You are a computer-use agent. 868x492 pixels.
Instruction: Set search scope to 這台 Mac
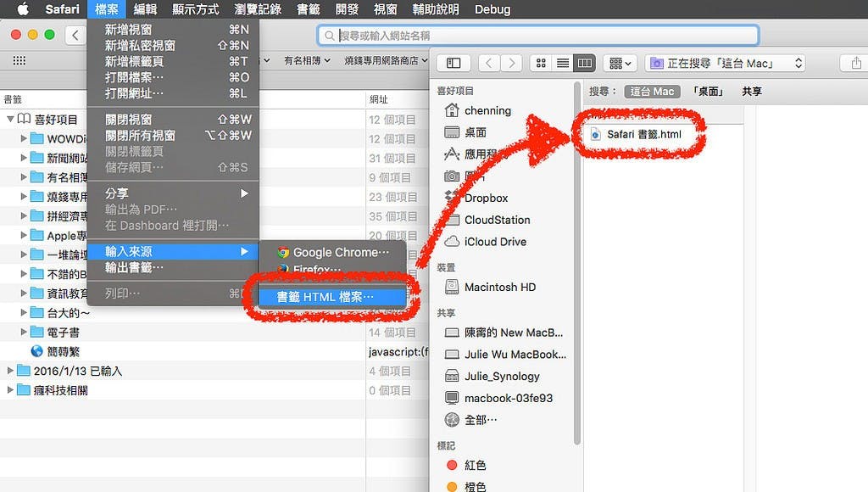652,92
